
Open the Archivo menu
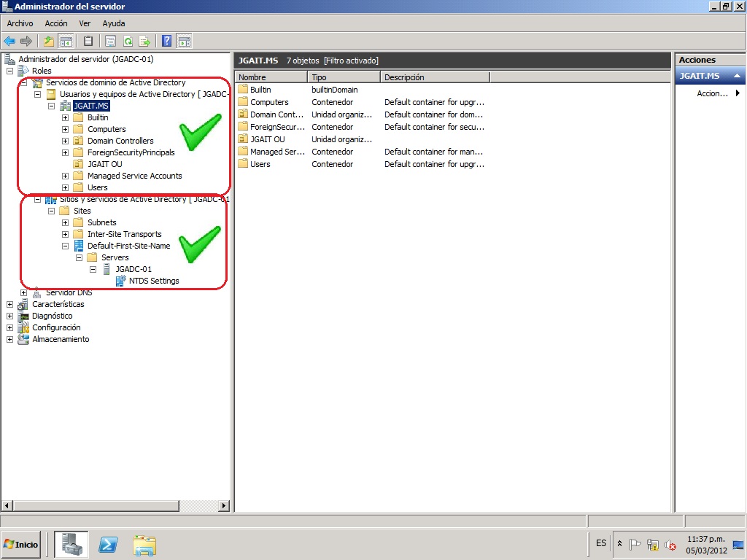pyautogui.click(x=20, y=23)
